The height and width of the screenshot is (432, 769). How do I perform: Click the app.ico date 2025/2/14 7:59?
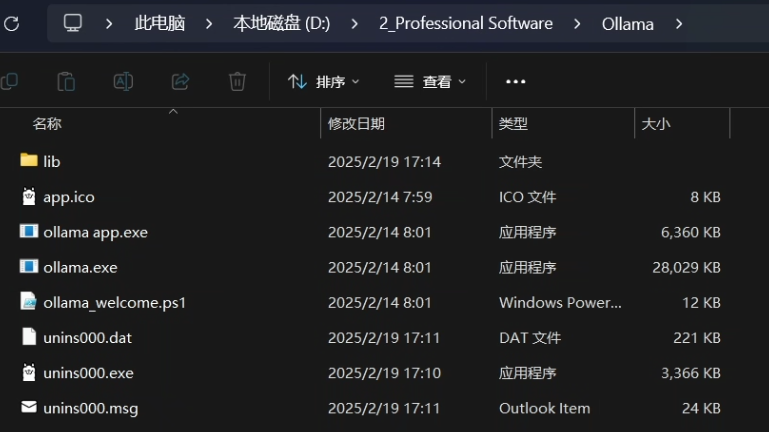[x=380, y=197]
